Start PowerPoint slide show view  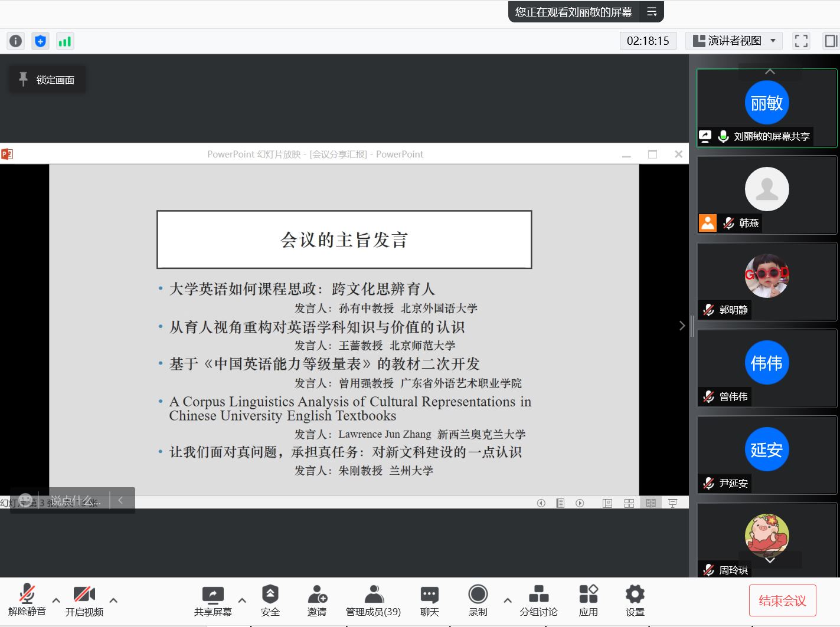673,503
